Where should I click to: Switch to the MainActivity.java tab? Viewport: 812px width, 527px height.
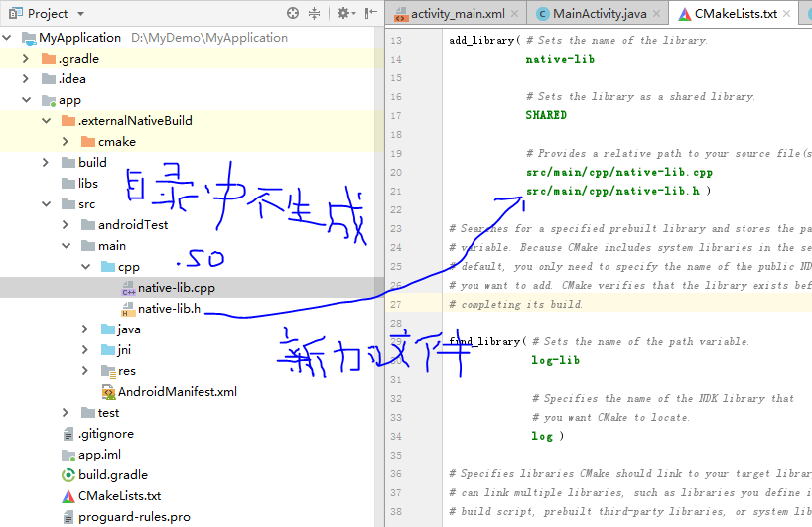tap(600, 14)
